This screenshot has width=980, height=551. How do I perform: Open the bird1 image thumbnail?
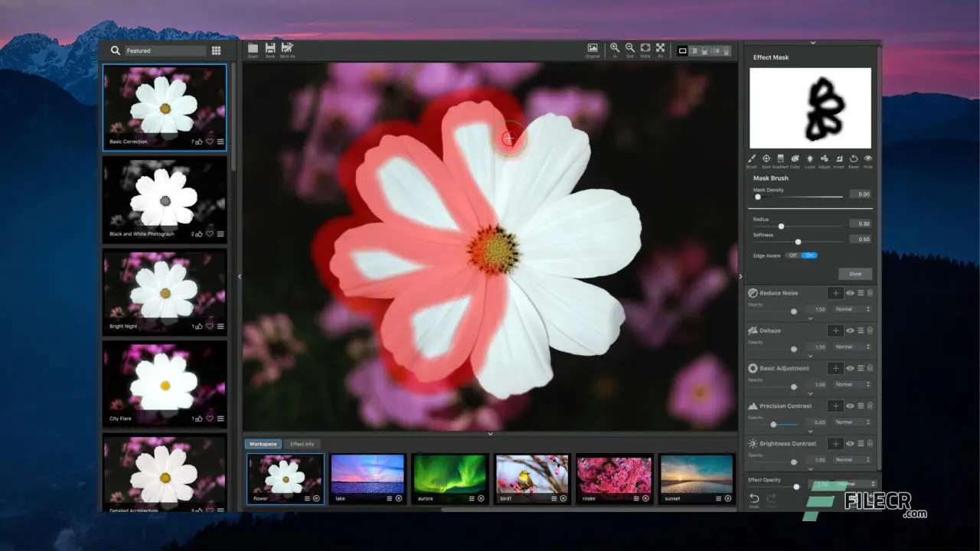click(532, 479)
